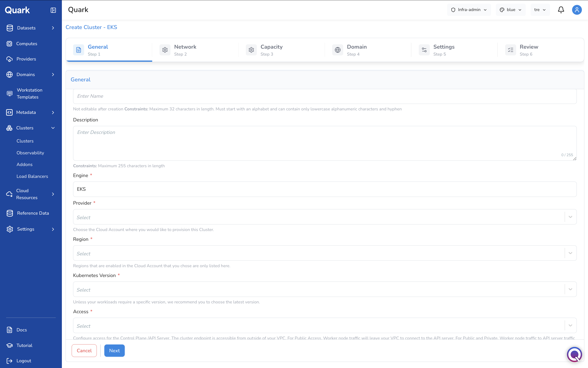
Task: Click the General step document icon
Action: tap(78, 50)
